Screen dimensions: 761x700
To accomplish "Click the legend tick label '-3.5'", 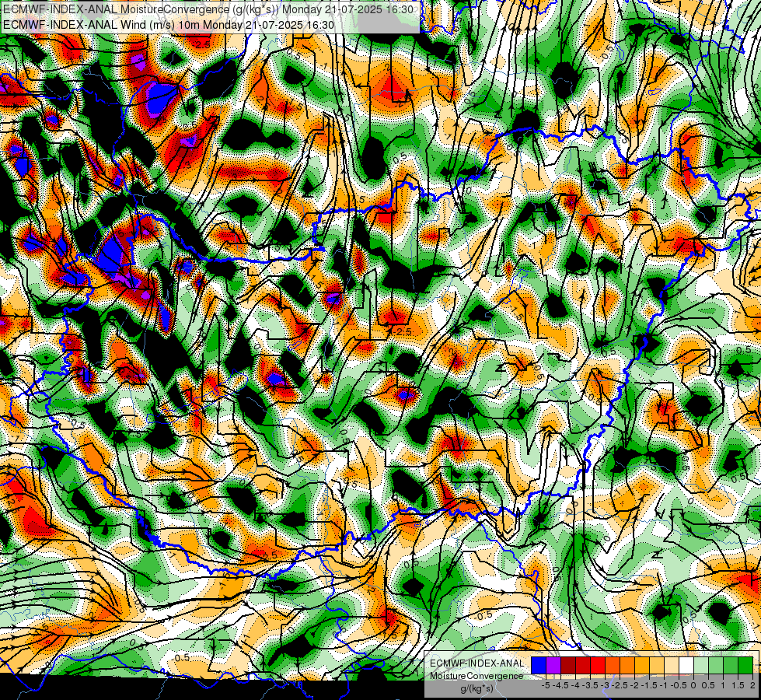I will pyautogui.click(x=591, y=685).
